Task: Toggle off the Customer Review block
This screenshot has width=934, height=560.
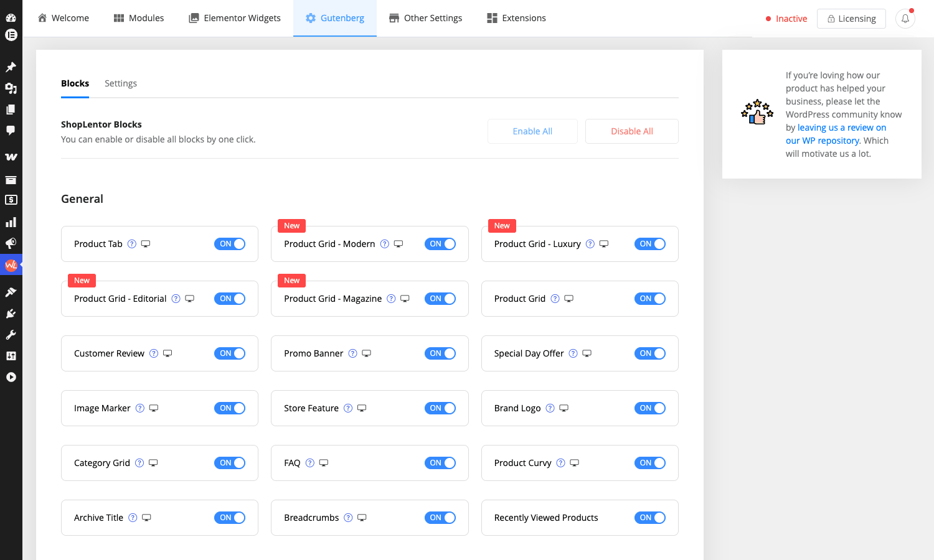Action: pyautogui.click(x=230, y=353)
